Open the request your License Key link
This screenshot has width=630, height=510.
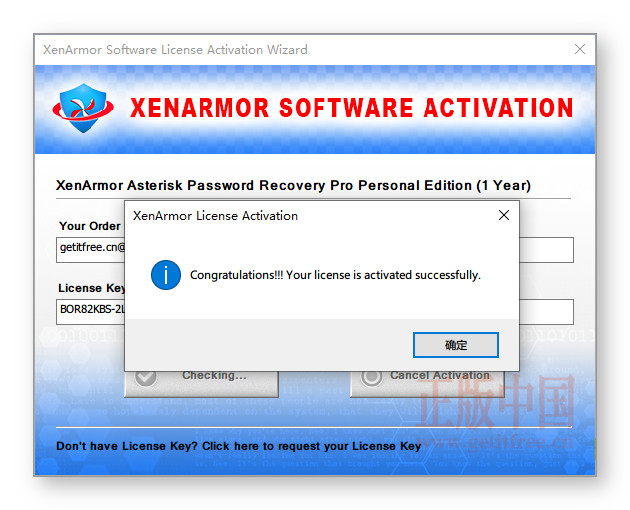coord(238,446)
